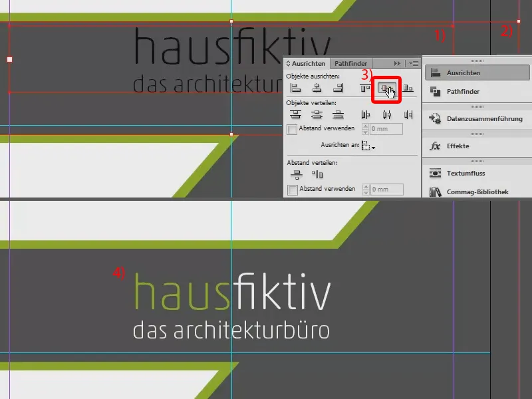Distribute objects by horizontal centers
The width and height of the screenshot is (532, 399).
click(387, 115)
